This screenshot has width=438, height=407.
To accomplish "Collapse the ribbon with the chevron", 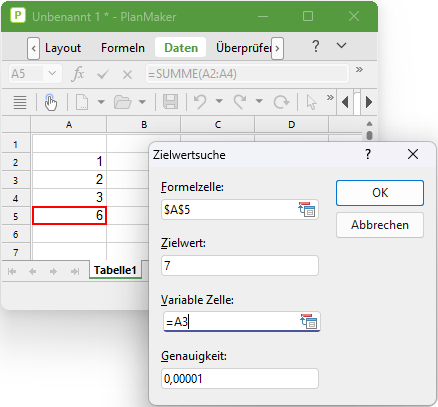I will pos(341,45).
